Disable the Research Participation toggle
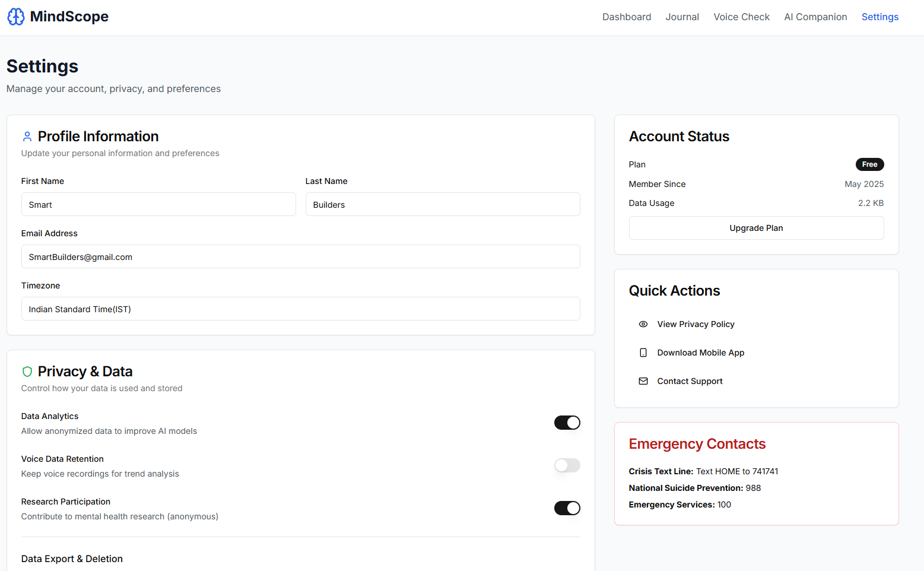The image size is (924, 571). (x=567, y=508)
